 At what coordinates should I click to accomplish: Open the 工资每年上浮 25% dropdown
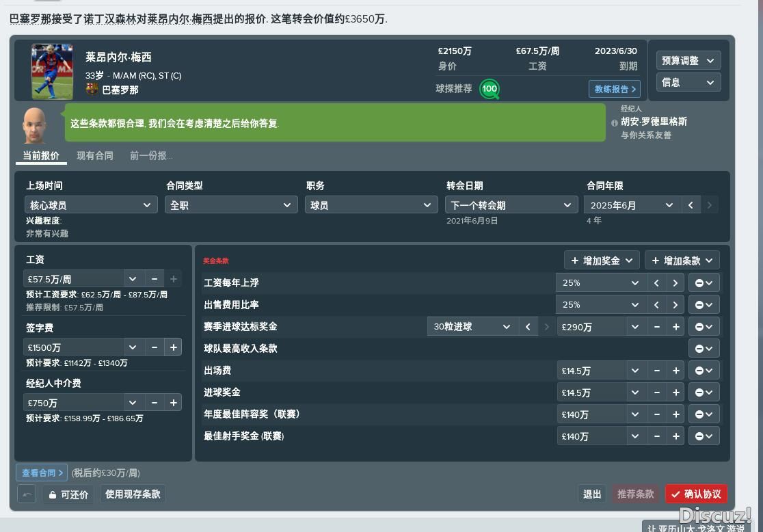(x=601, y=283)
